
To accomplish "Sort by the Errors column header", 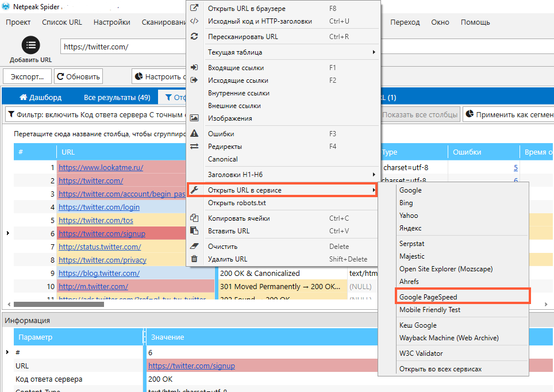I will [x=484, y=152].
